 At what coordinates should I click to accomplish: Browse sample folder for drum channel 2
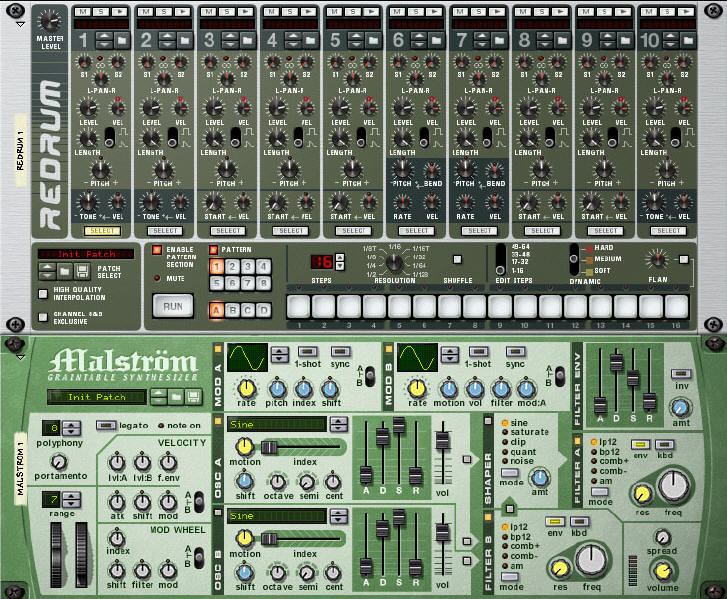coord(185,40)
